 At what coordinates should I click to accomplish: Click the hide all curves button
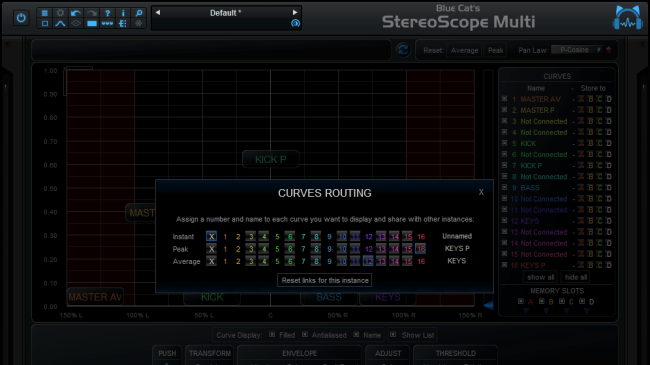(576, 277)
